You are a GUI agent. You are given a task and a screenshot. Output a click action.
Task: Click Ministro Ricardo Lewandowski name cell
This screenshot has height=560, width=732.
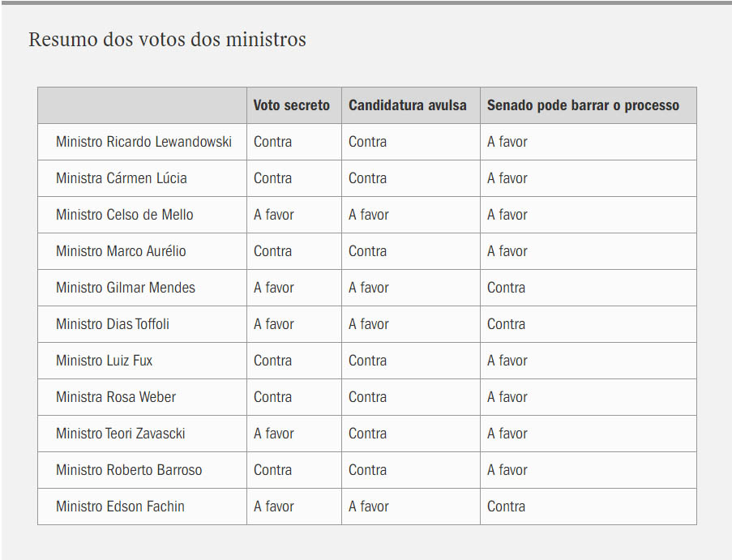[143, 142]
